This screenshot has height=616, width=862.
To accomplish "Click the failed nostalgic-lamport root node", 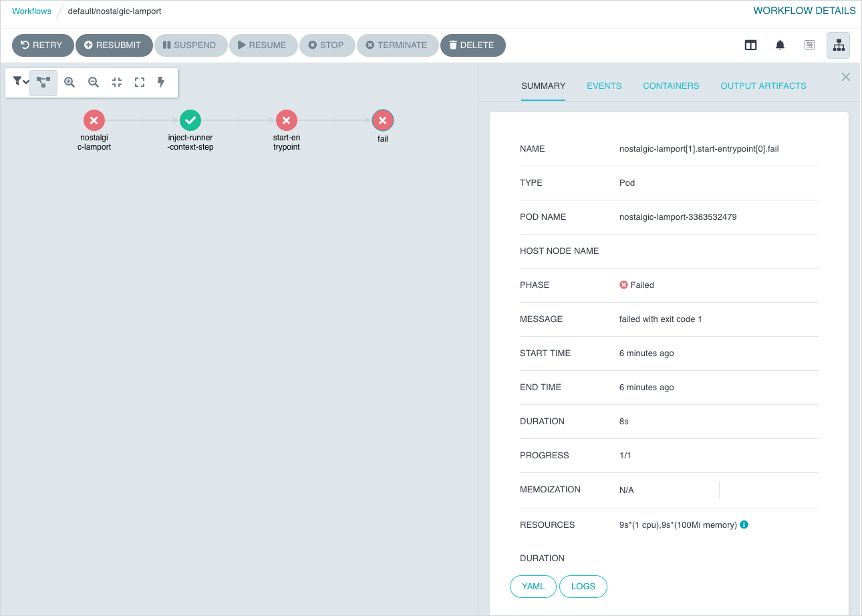I will pos(94,120).
